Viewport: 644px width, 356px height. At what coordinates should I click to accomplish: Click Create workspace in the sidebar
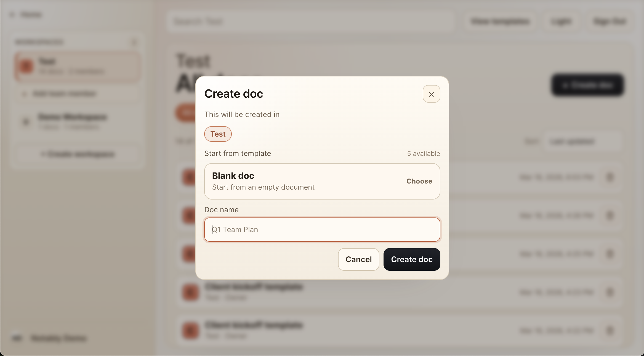78,154
